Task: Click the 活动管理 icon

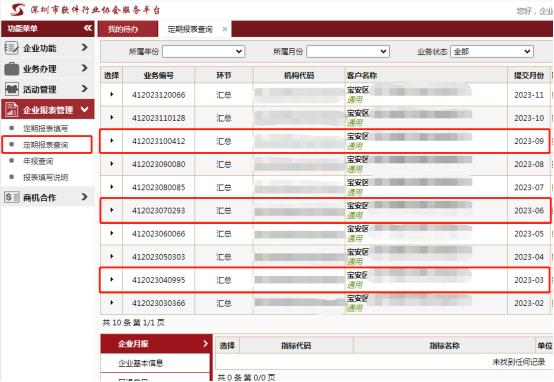Action: point(11,89)
